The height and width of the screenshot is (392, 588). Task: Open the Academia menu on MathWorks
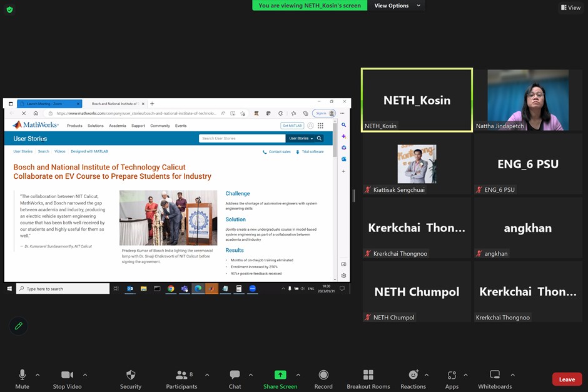(x=118, y=126)
